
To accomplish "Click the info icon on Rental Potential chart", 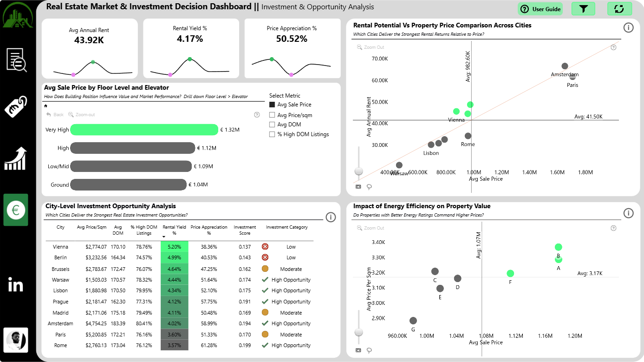I will click(628, 28).
